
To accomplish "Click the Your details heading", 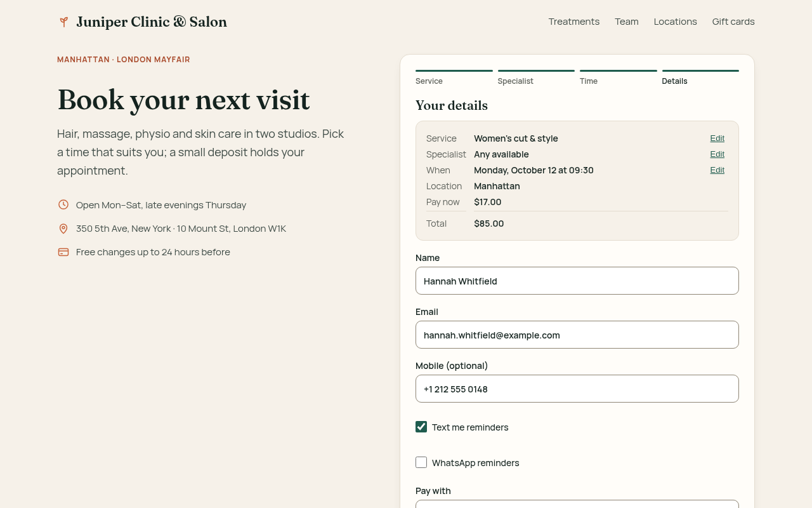I will [452, 105].
